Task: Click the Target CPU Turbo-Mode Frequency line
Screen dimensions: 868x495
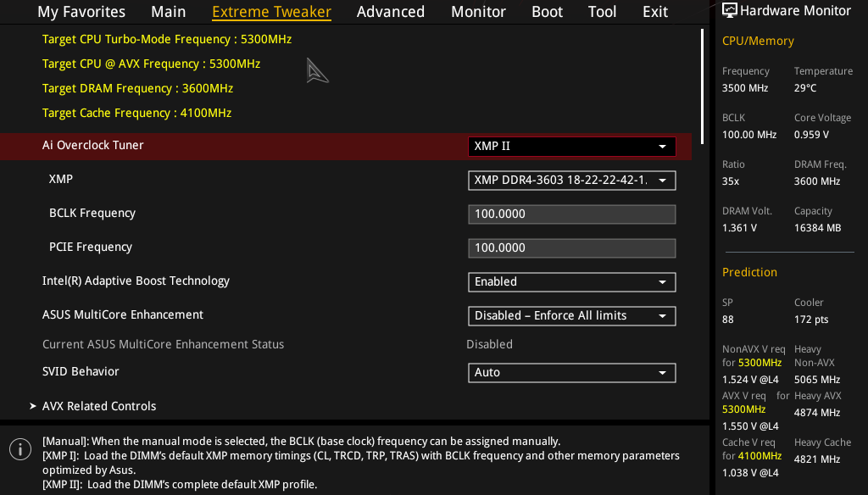Action: tap(167, 39)
